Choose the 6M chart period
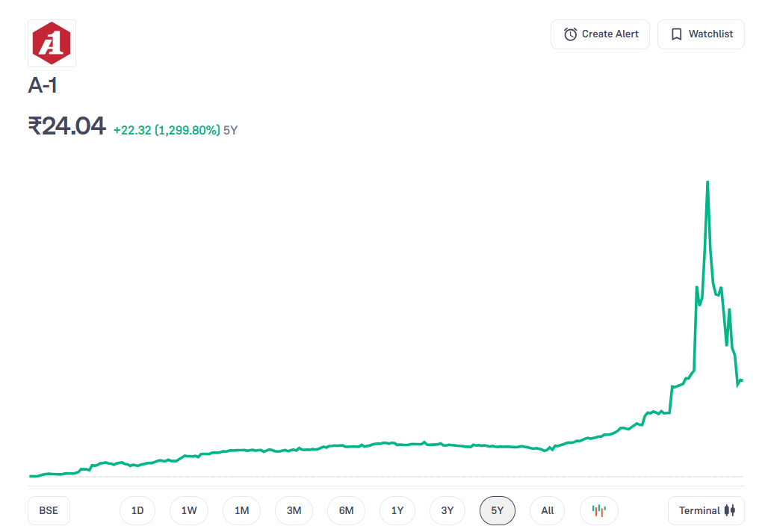765x532 pixels. [x=346, y=511]
